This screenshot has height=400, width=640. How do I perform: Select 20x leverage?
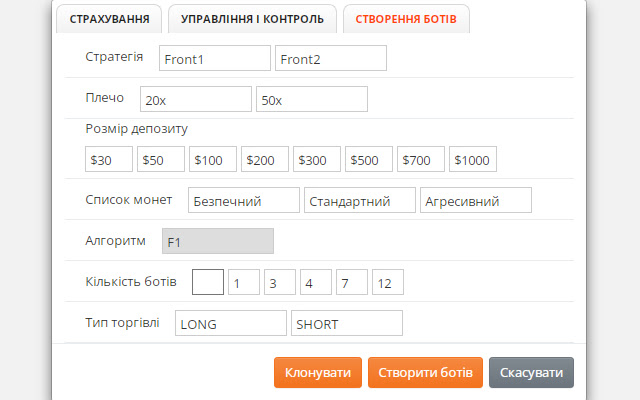click(x=196, y=99)
